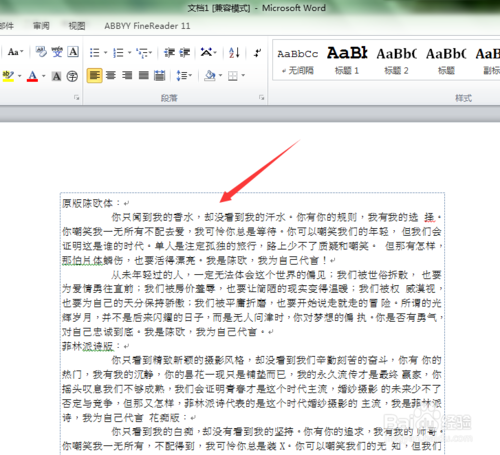This screenshot has height=455, width=500.
Task: Switch to the 审阅 (Review) tab
Action: 41,26
